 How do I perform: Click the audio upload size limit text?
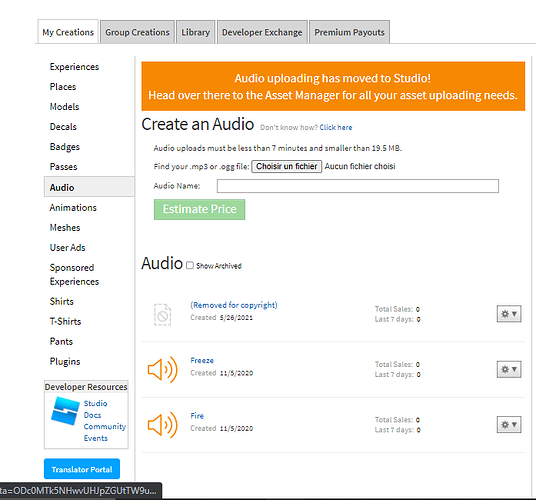point(278,148)
